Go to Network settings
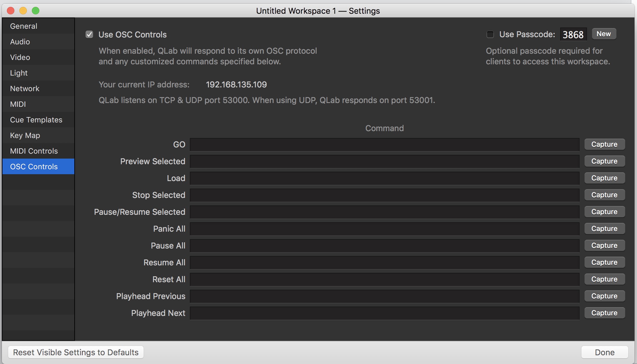Image resolution: width=637 pixels, height=364 pixels. [25, 89]
